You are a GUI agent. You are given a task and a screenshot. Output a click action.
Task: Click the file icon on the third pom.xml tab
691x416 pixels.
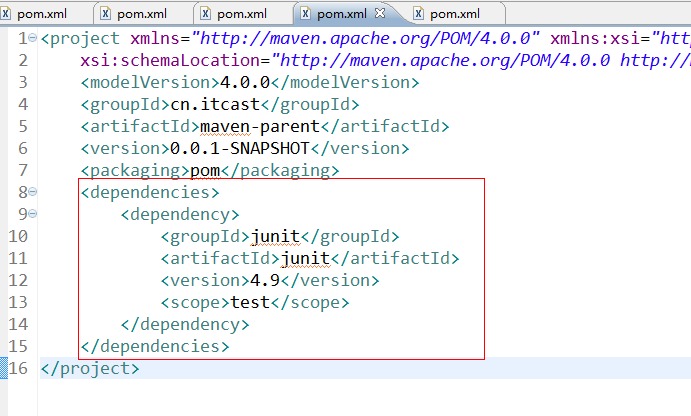207,14
